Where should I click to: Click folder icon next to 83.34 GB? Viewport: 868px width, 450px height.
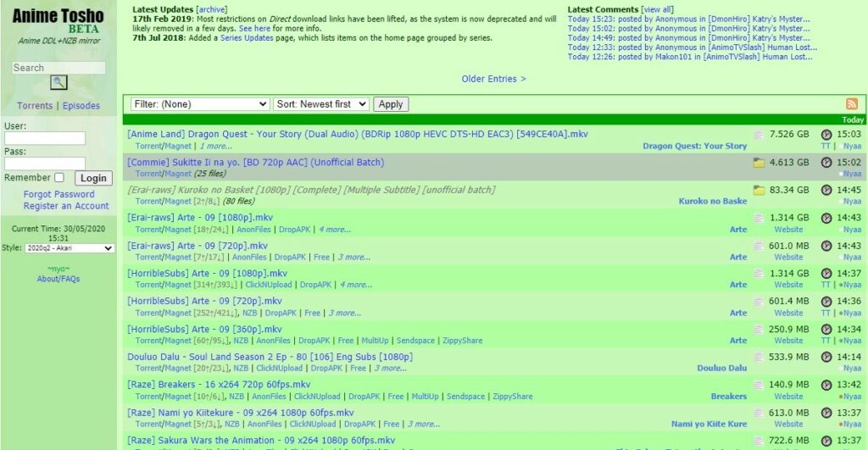pos(759,191)
